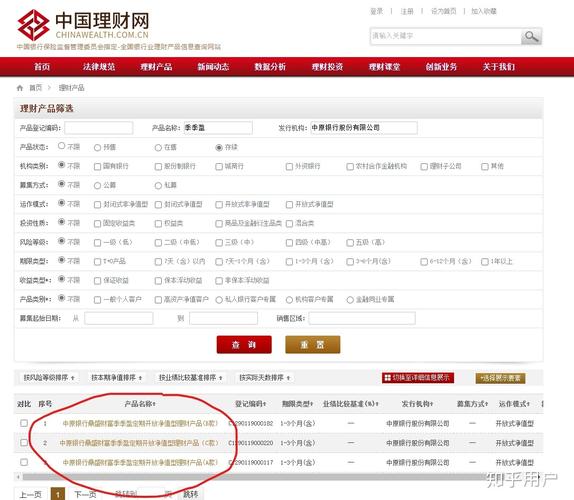Switch to detailed info display (切换至详细信息展示)
Image resolution: width=574 pixels, height=500 pixels.
click(x=418, y=378)
